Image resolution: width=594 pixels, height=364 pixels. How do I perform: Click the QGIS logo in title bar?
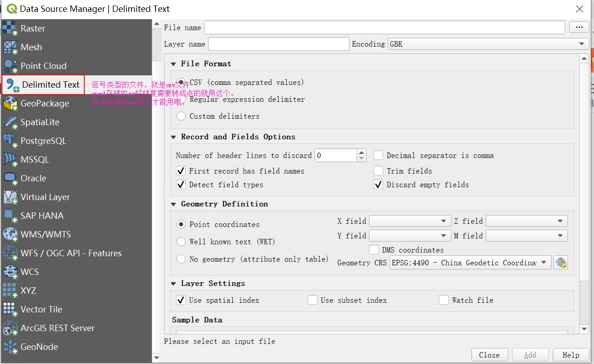(11, 9)
